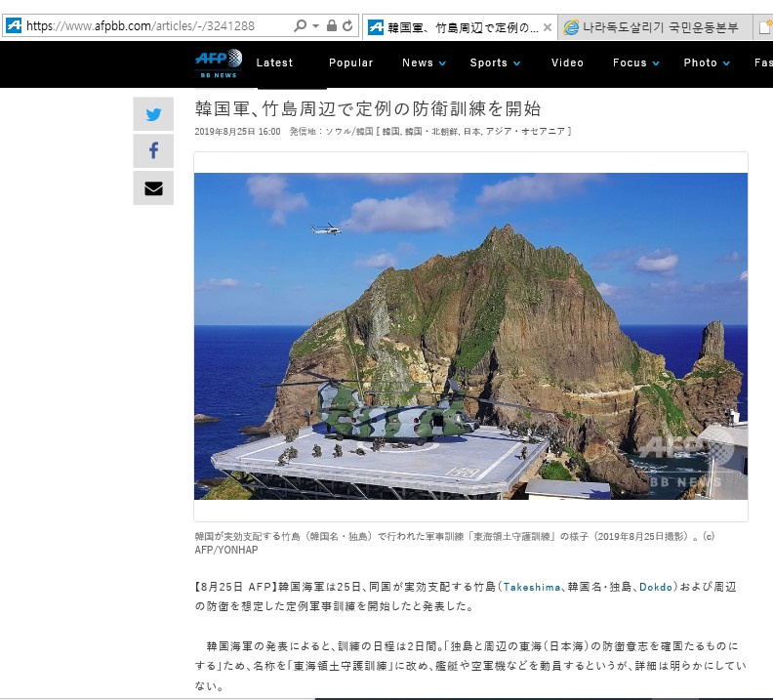
Task: Switch to the 나라독도살리기 국민운동본부 tab
Action: click(x=654, y=27)
